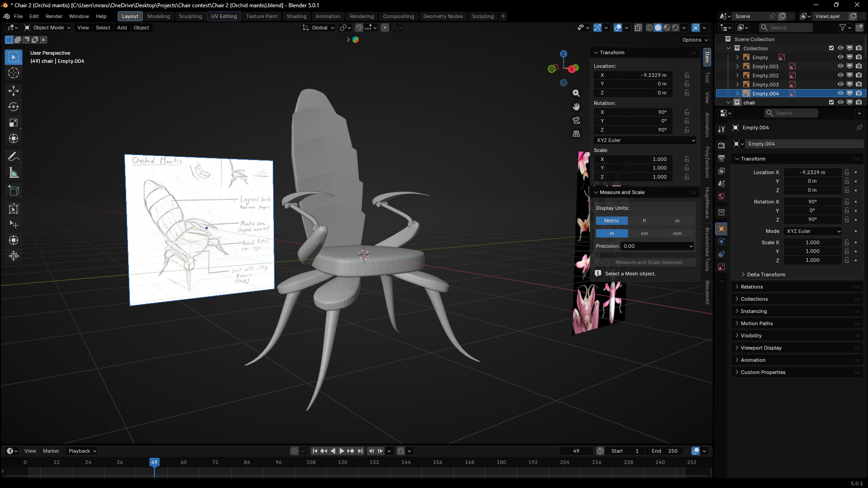Viewport: 868px width, 488px height.
Task: Open the XYZ Euler rotation mode dropdown
Action: [645, 140]
